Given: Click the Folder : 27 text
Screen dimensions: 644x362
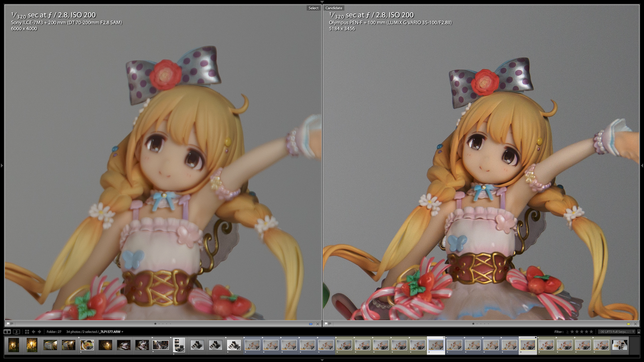Looking at the screenshot, I should tap(54, 332).
